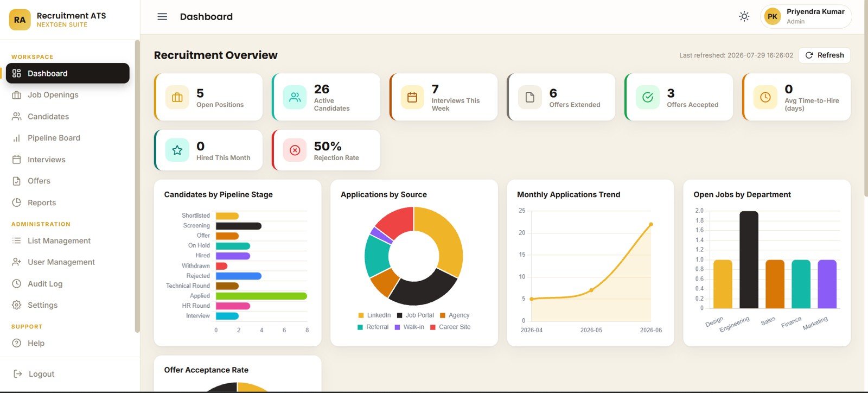Click the RA application logo

(x=20, y=20)
